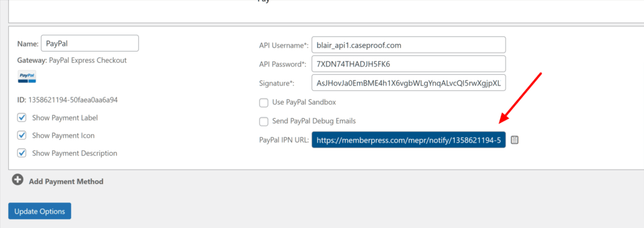The image size is (644, 228).
Task: Toggle the Show Payment Icon checkbox
Action: [22, 135]
